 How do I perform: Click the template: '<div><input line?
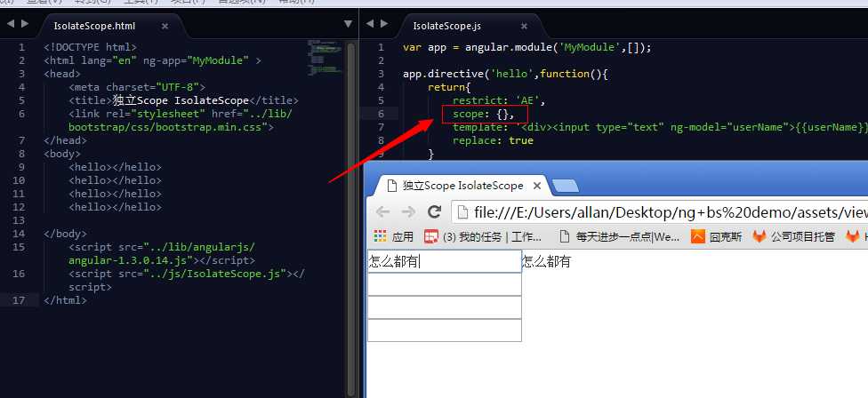coord(660,127)
